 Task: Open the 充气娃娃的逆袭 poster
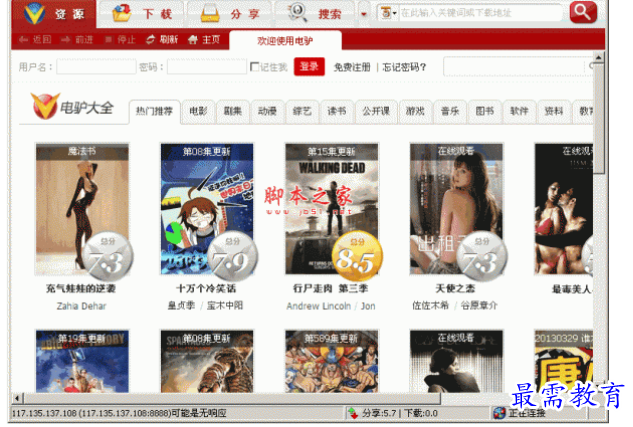tap(82, 209)
